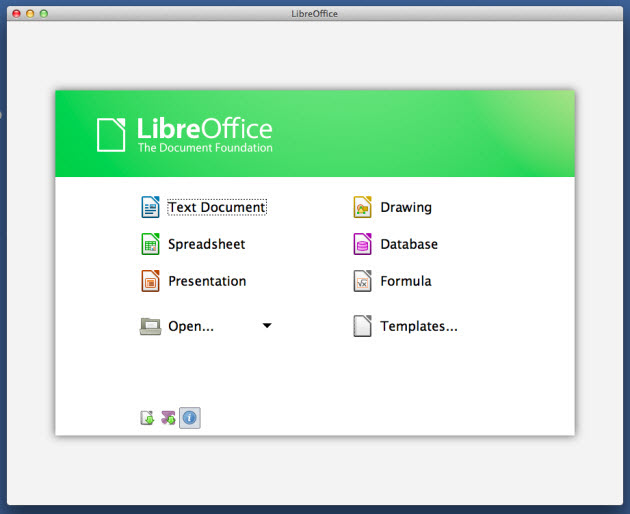Click the Impress Presentation icon

[150, 281]
